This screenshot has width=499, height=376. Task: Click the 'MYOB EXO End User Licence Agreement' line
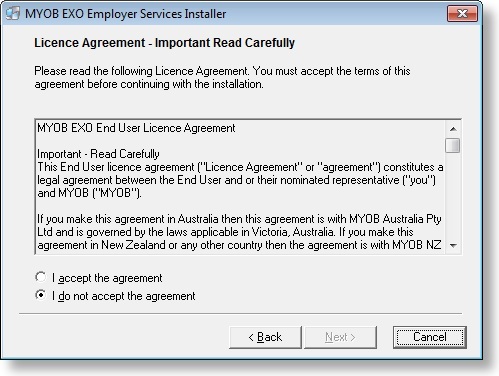(136, 128)
